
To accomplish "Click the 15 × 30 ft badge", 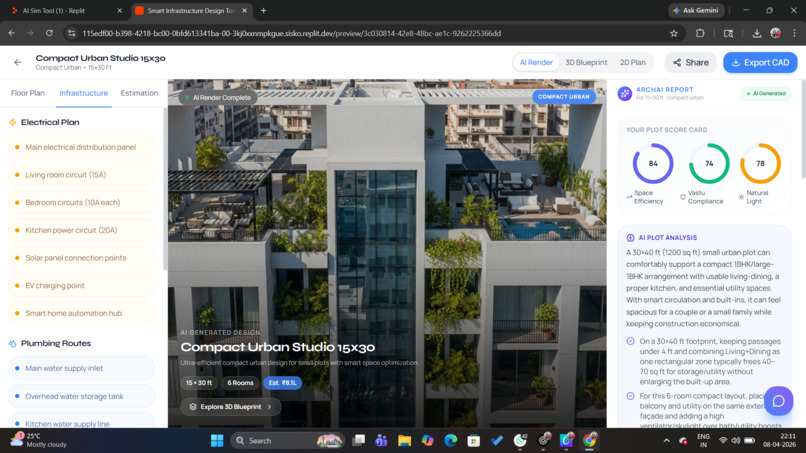I will pos(199,383).
